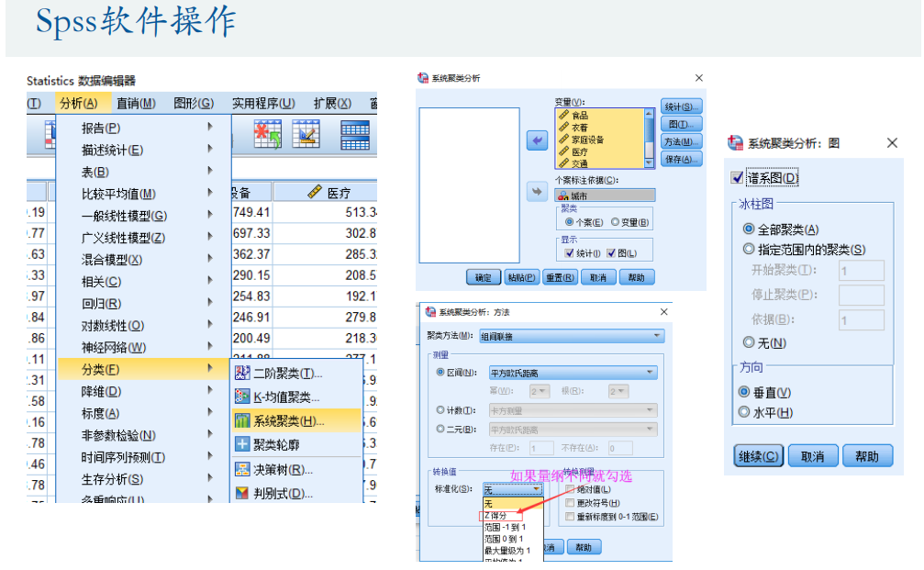The height and width of the screenshot is (570, 924).
Task: Click SPSS icon in 系统聚类分析 main dialog title
Action: pyautogui.click(x=423, y=78)
